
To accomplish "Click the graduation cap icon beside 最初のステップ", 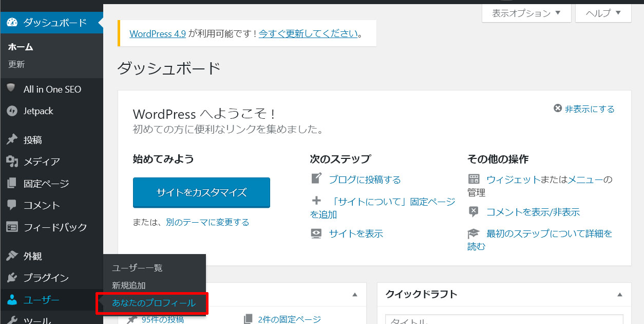I will 473,233.
